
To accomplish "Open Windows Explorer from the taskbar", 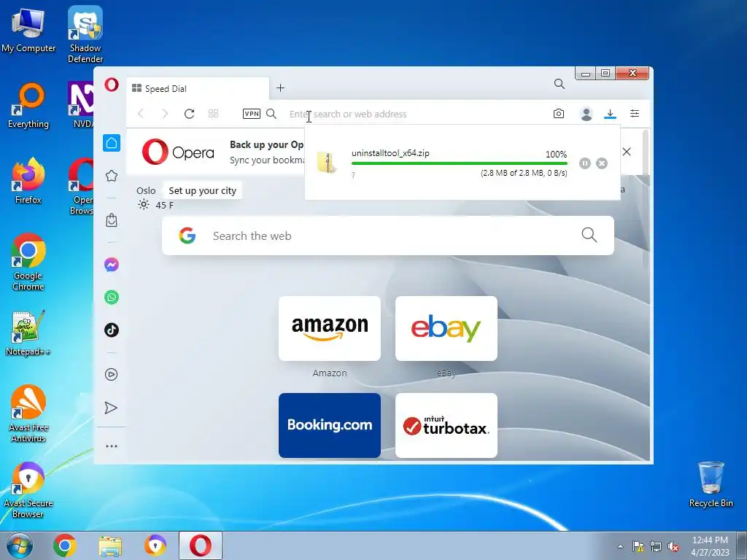I will [110, 546].
